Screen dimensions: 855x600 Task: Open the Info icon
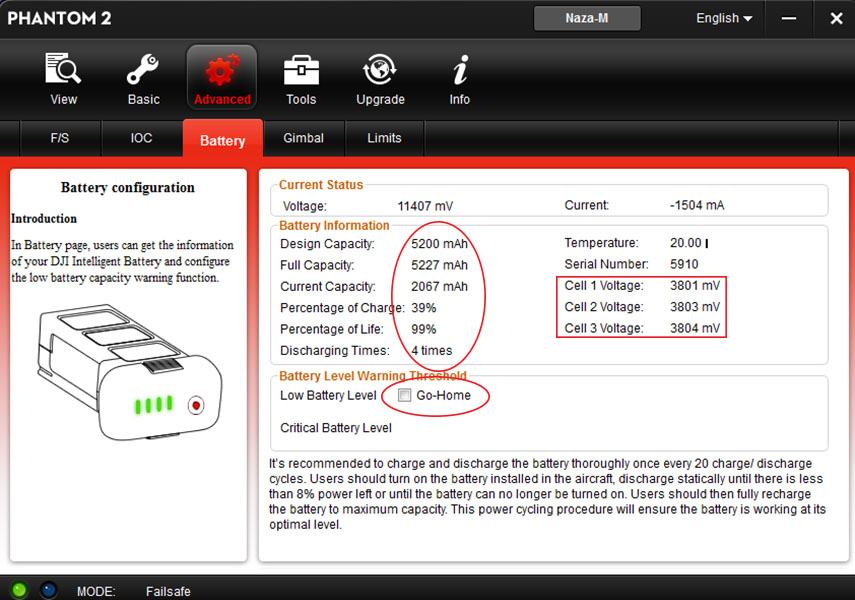pyautogui.click(x=460, y=70)
